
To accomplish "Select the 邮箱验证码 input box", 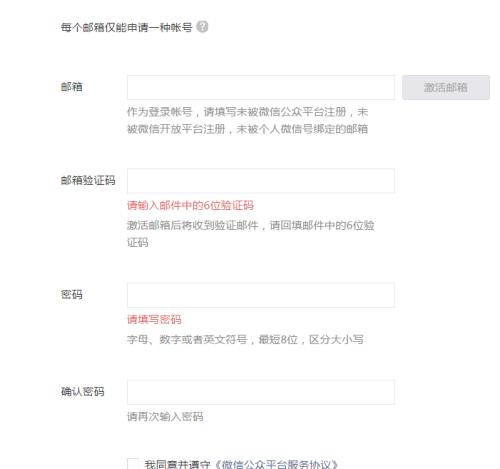I will 261,181.
